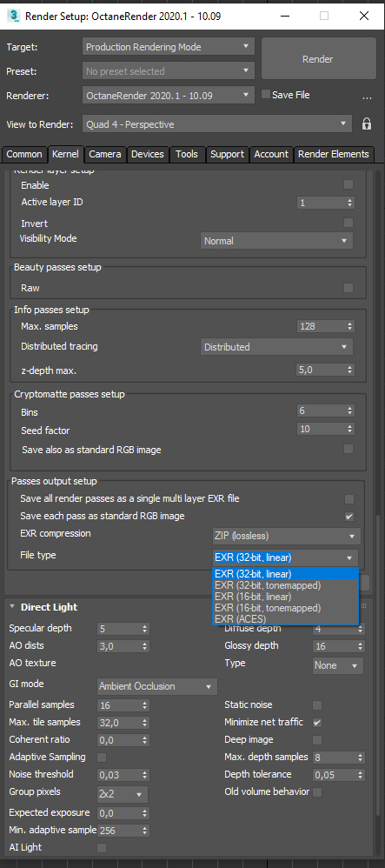The image size is (385, 868).
Task: Open Group pixels 2x2 dropdown
Action: coord(123,794)
